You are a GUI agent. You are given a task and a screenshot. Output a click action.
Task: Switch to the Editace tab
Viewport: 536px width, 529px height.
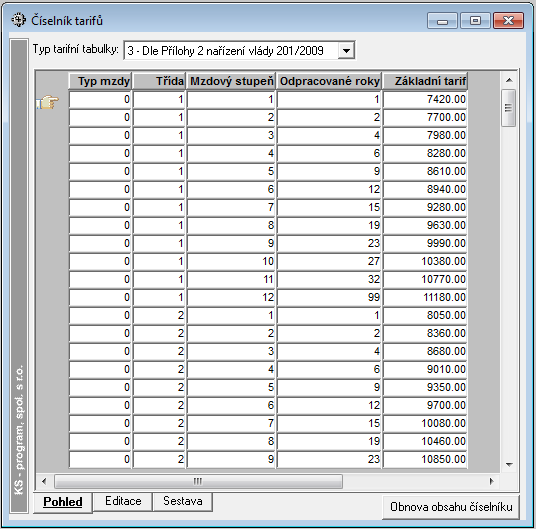click(x=123, y=501)
